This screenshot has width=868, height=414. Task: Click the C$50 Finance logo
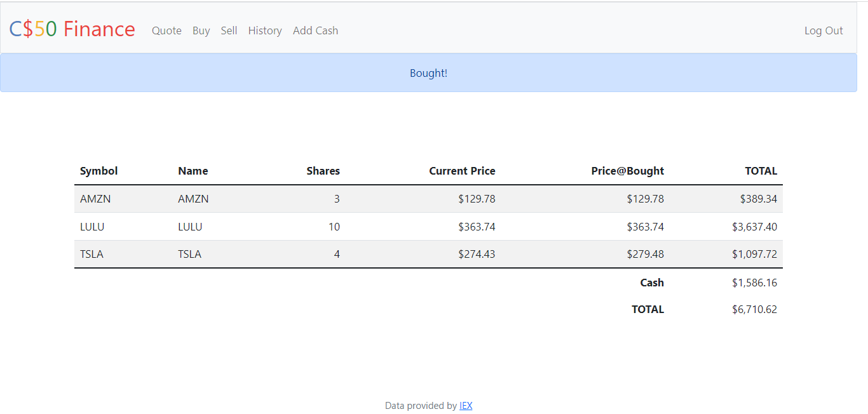tap(72, 29)
